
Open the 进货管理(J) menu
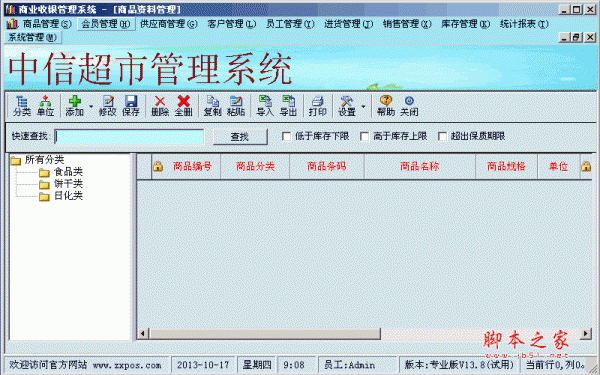click(349, 24)
